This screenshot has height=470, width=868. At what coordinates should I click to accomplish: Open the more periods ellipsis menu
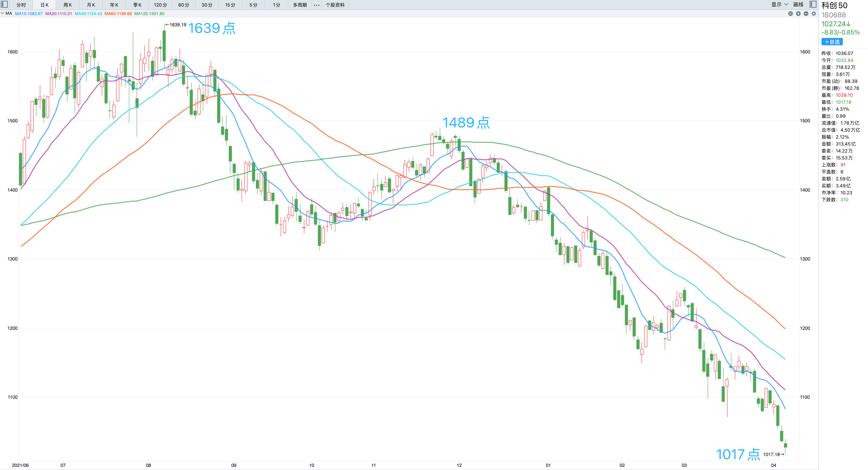coord(316,5)
